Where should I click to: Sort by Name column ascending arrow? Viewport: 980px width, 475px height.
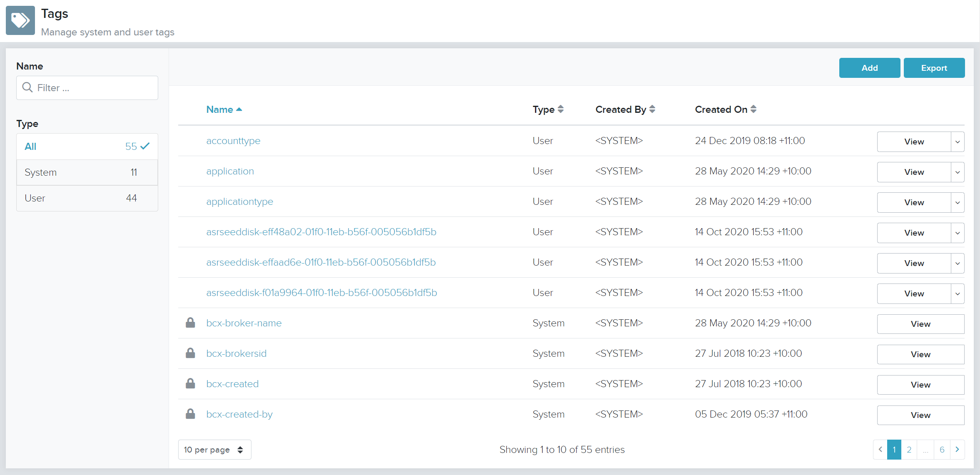pyautogui.click(x=239, y=109)
